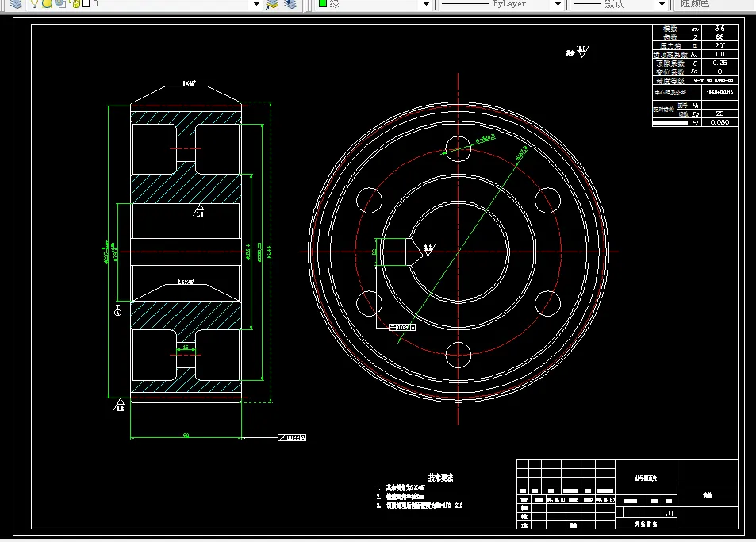Select the width dimension 90
Image resolution: width=756 pixels, height=542 pixels.
(186, 436)
